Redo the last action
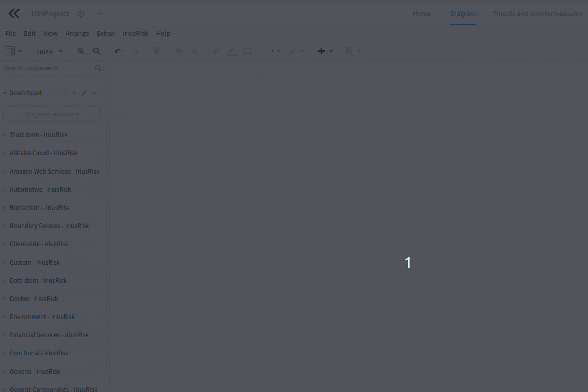Viewport: 588px width, 392px height. click(x=134, y=51)
